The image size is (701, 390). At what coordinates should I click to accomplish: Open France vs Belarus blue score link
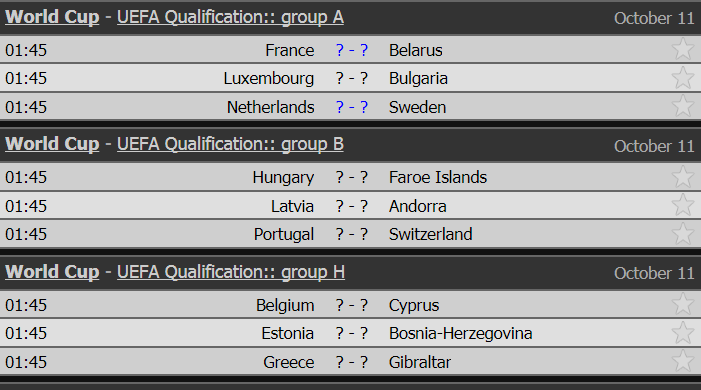click(x=352, y=50)
